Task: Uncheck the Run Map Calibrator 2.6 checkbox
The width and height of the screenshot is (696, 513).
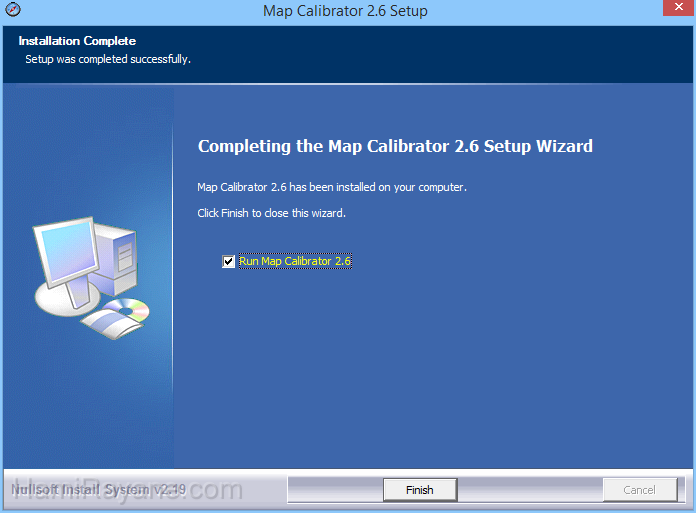Action: 228,261
